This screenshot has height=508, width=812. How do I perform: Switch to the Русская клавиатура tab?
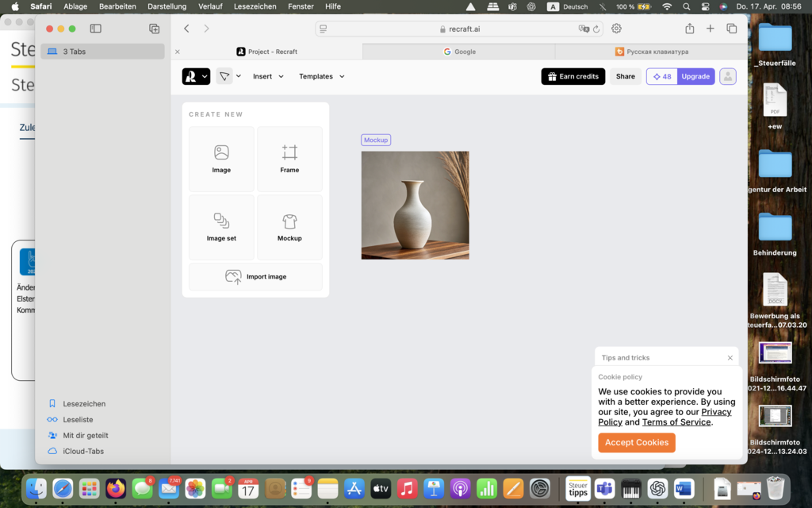coord(652,52)
